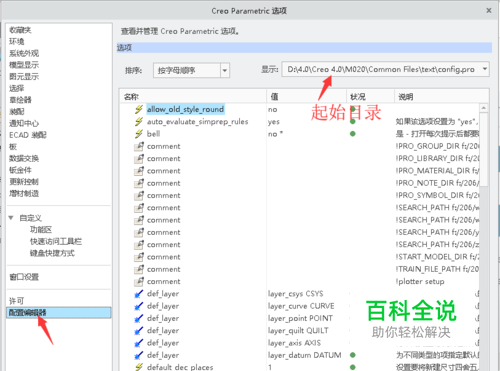Click the options list scroll up arrow
The height and width of the screenshot is (371, 500).
[484, 108]
